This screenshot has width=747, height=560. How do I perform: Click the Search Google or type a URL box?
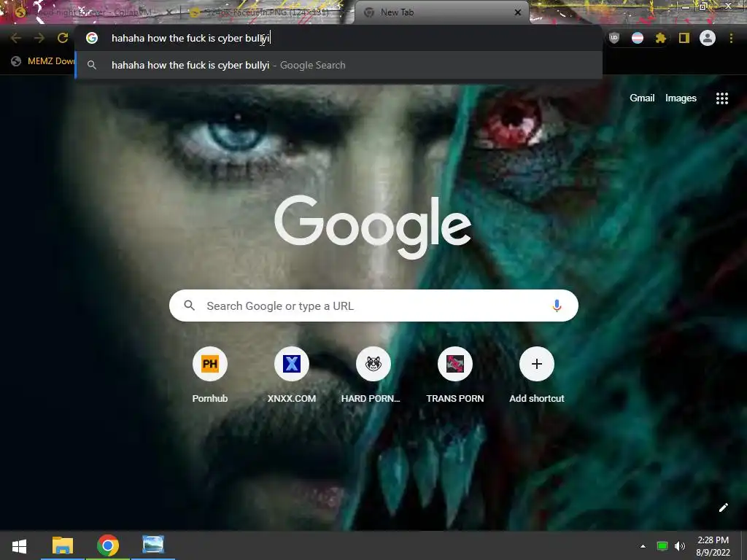pyautogui.click(x=373, y=306)
